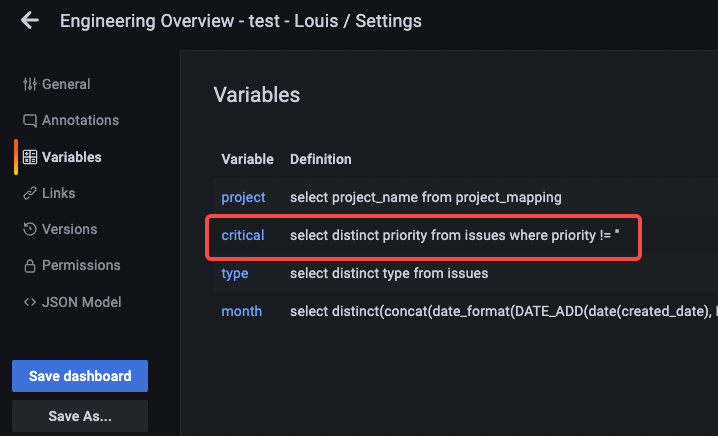Click the Permissions lock icon
The width and height of the screenshot is (718, 436).
click(30, 266)
